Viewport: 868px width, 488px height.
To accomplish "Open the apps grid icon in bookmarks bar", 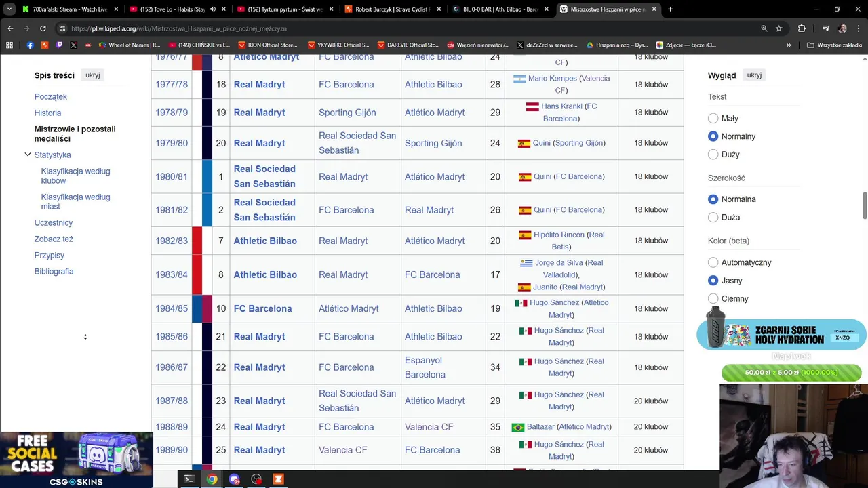I will (9, 45).
